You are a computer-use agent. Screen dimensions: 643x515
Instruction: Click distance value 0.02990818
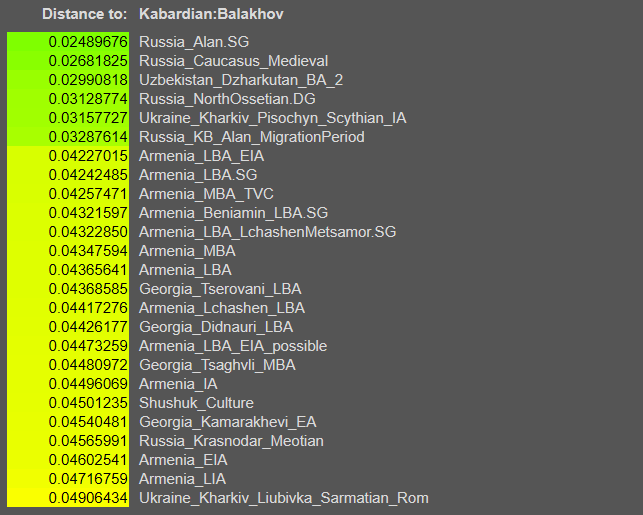tap(88, 80)
